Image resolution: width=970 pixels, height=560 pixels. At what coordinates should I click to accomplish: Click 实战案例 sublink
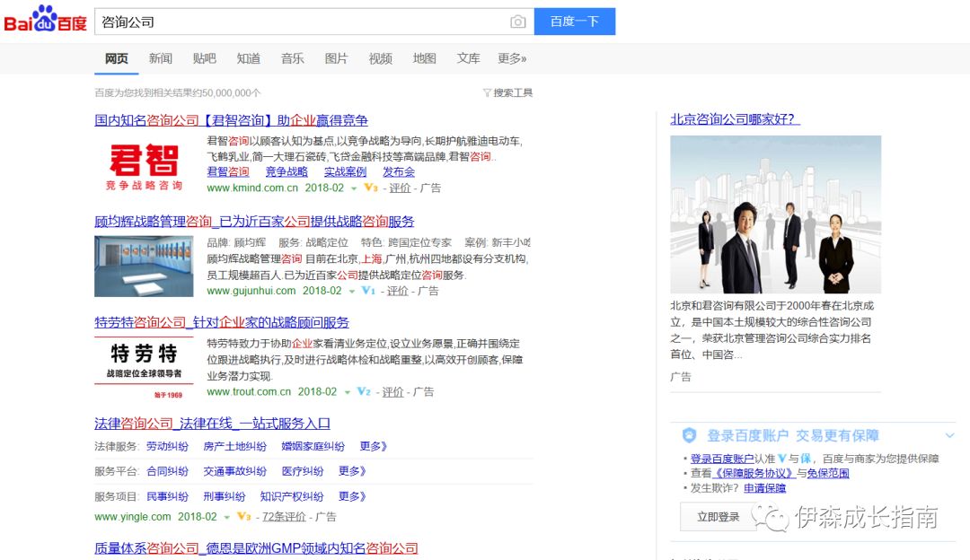point(345,171)
